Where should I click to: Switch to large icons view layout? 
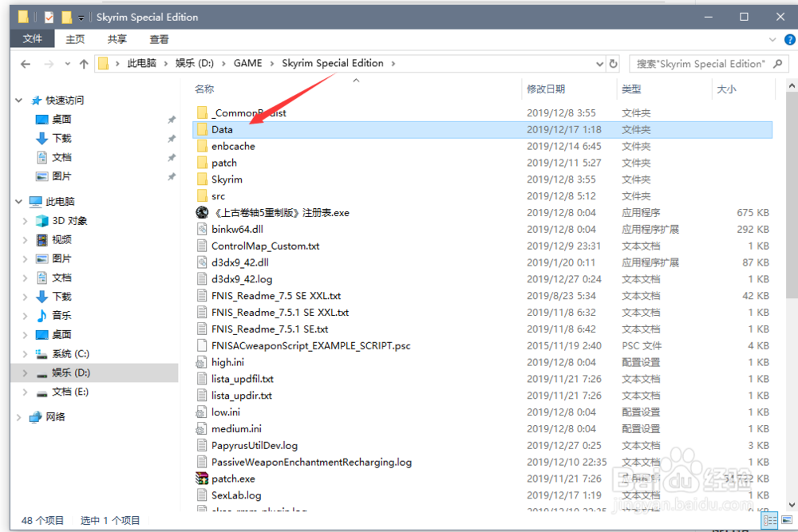coord(787,520)
